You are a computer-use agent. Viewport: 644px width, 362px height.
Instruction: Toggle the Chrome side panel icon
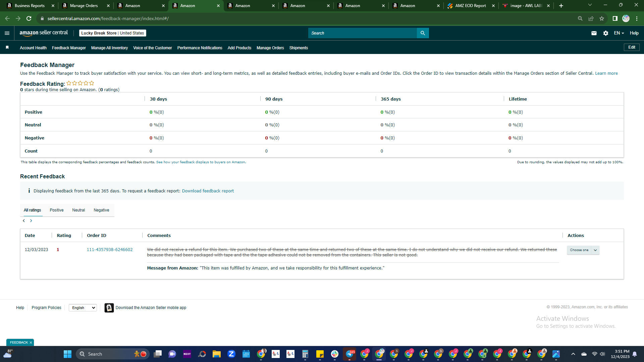(x=615, y=18)
